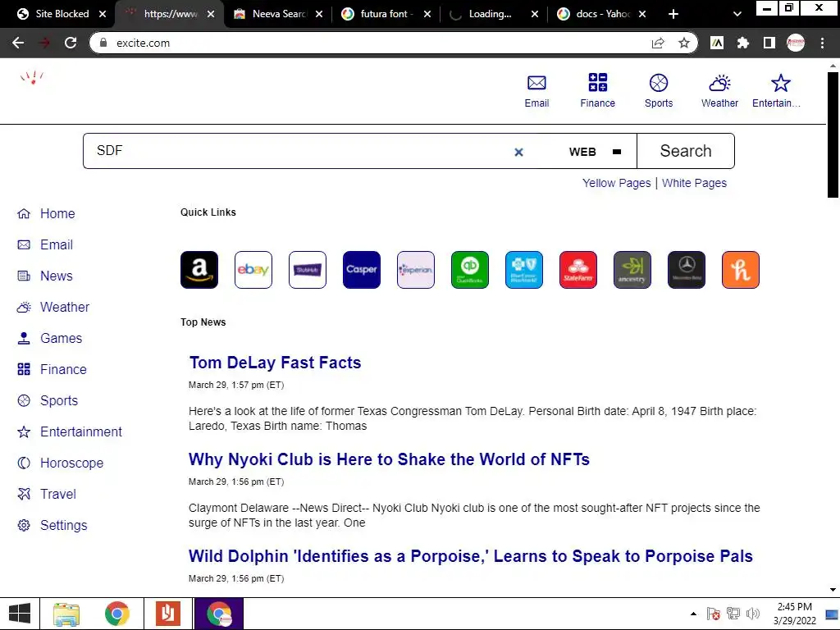This screenshot has width=840, height=630.
Task: Go to Weather in the sidebar
Action: (53, 307)
